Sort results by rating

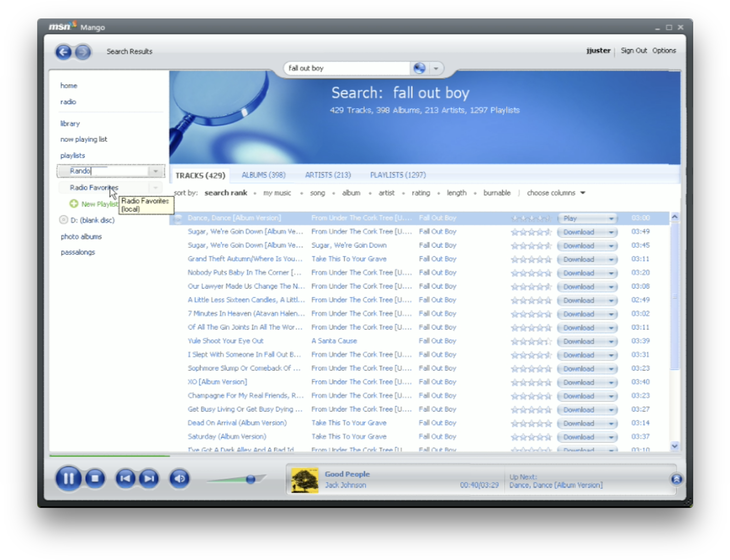(x=421, y=193)
